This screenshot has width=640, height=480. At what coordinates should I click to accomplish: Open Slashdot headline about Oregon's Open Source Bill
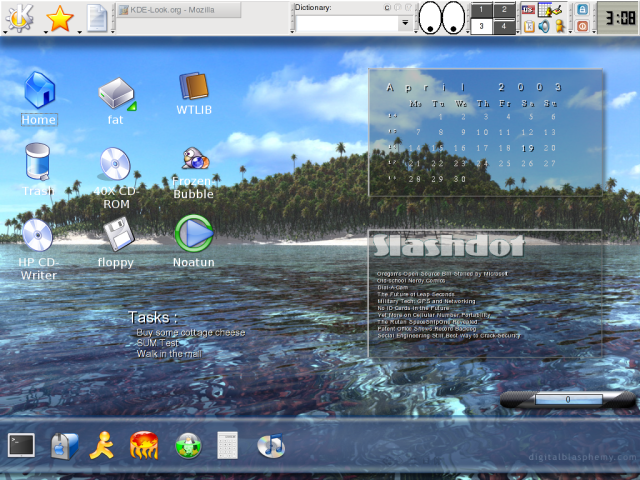point(442,274)
